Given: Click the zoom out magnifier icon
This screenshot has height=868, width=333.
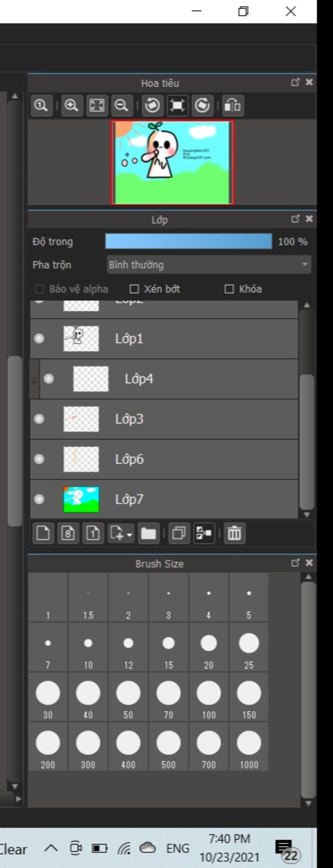Looking at the screenshot, I should coord(121,106).
